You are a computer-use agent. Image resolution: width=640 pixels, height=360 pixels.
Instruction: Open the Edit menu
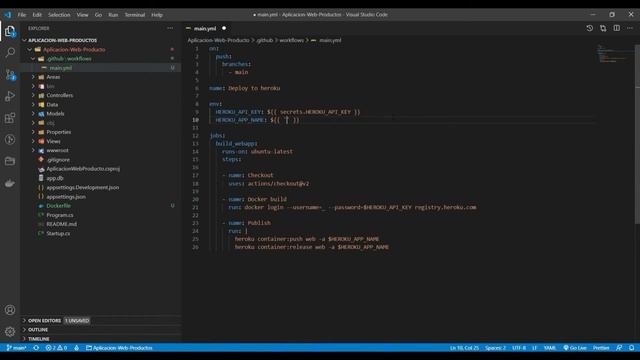click(37, 15)
